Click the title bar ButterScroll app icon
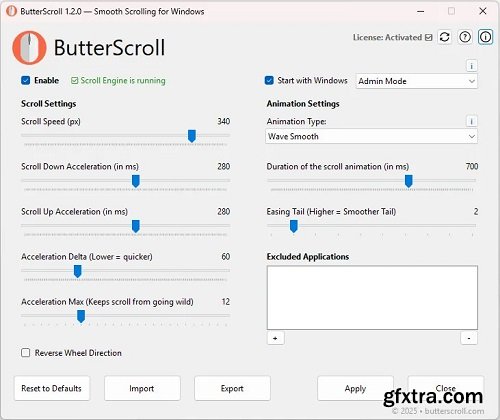500x420 pixels. (11, 11)
